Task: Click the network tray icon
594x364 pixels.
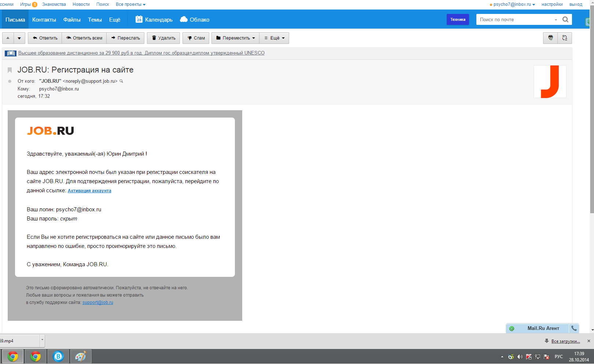Action: coord(538,357)
